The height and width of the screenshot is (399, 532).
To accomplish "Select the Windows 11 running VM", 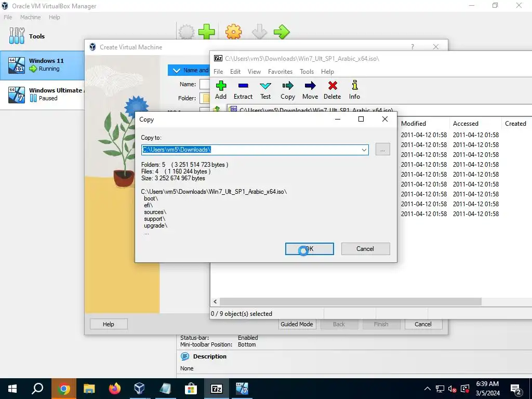I will pyautogui.click(x=42, y=65).
